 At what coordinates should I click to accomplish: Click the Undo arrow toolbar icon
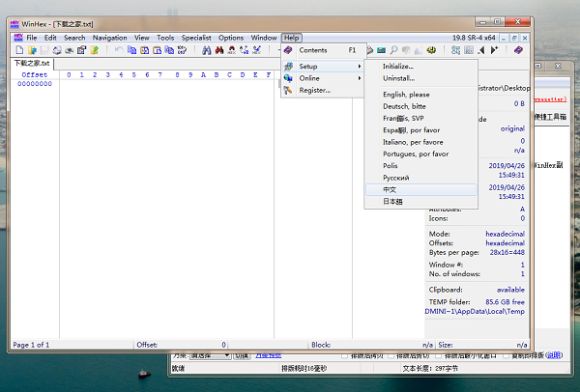click(x=119, y=50)
